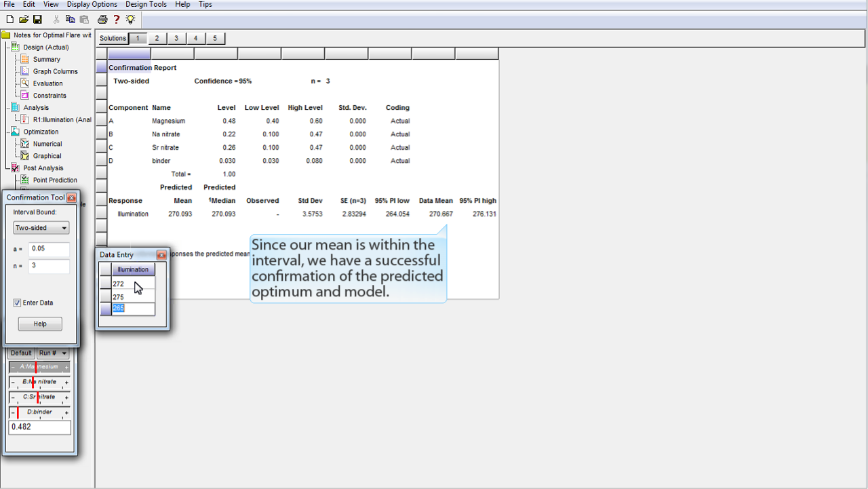Image resolution: width=868 pixels, height=489 pixels.
Task: Switch to Solutions tab 3
Action: coord(176,39)
